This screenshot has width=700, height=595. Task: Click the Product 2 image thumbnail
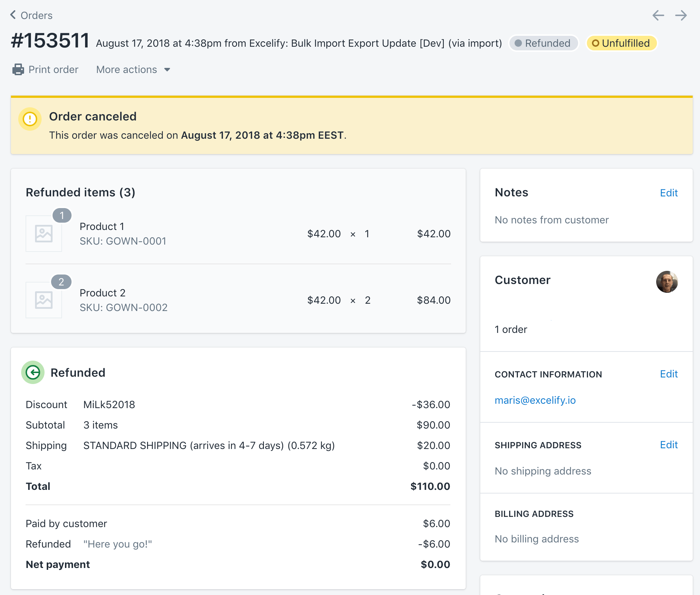[43, 300]
